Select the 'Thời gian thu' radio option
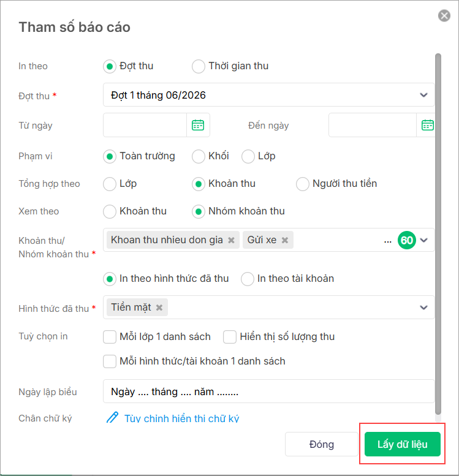459x476 pixels. 199,66
